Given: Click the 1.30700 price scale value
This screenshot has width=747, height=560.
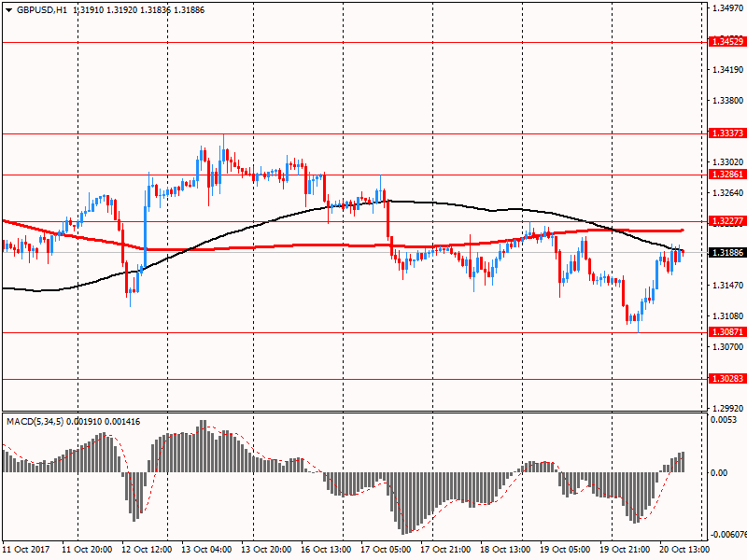Looking at the screenshot, I should click(x=727, y=346).
